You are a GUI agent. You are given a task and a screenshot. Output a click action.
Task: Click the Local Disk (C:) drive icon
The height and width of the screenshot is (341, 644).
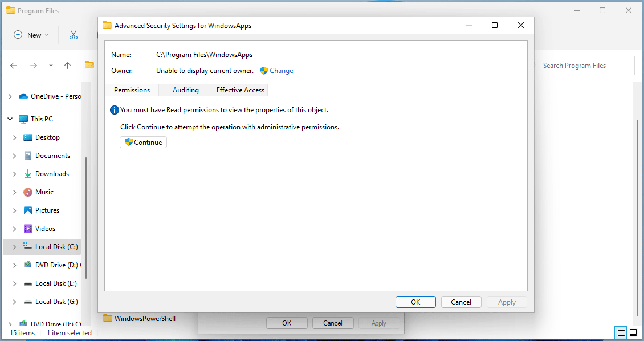click(28, 246)
